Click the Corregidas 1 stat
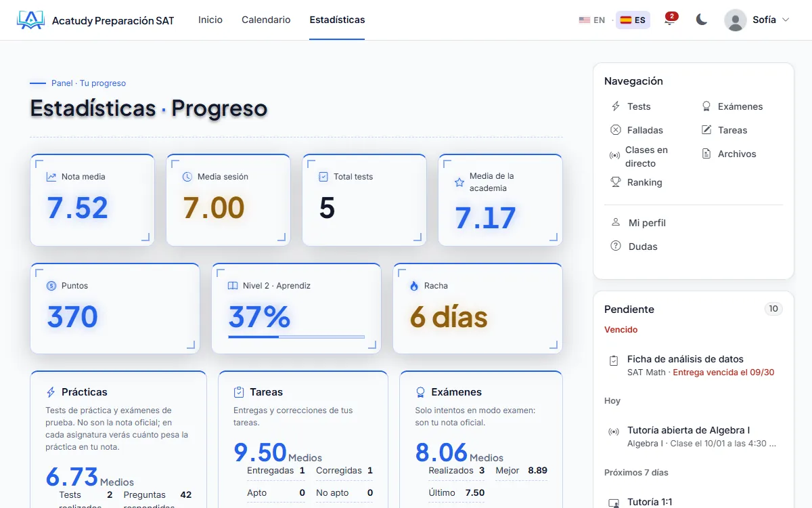812x508 pixels. pos(344,470)
